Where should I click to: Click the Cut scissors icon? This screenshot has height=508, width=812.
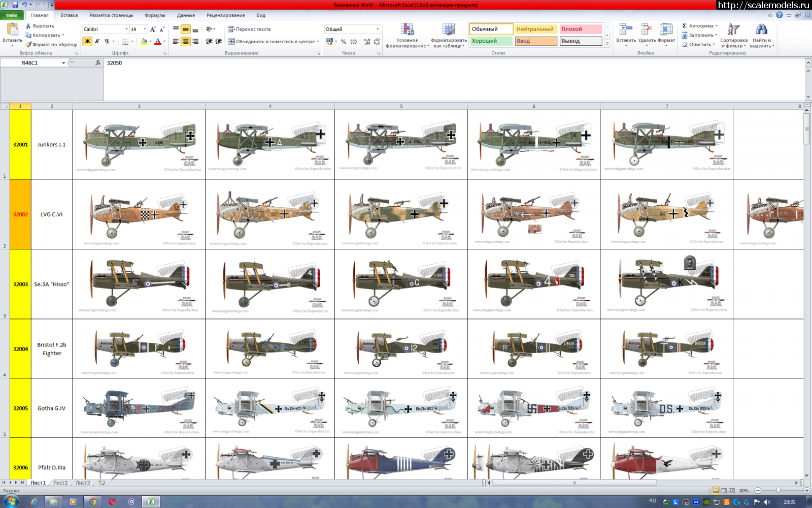coord(28,26)
